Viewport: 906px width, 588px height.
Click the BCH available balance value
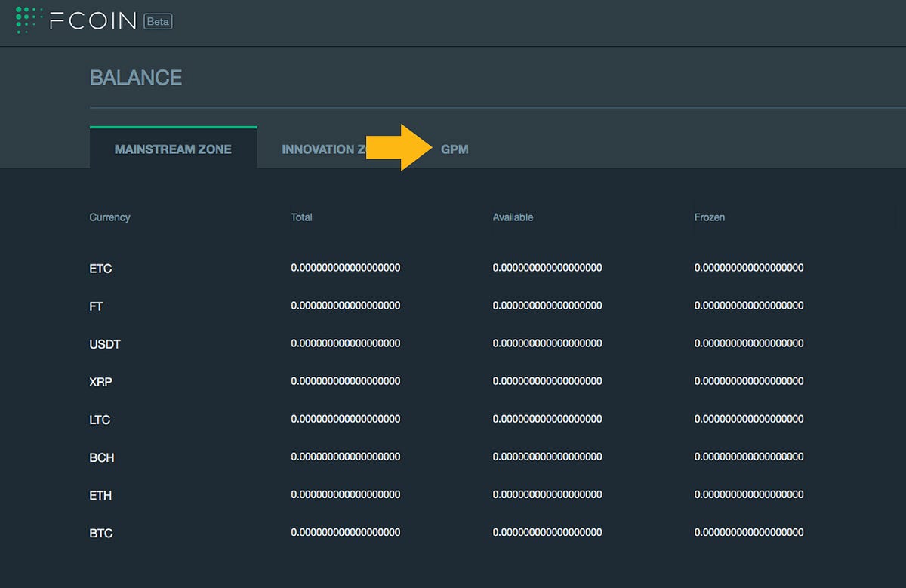pyautogui.click(x=547, y=457)
